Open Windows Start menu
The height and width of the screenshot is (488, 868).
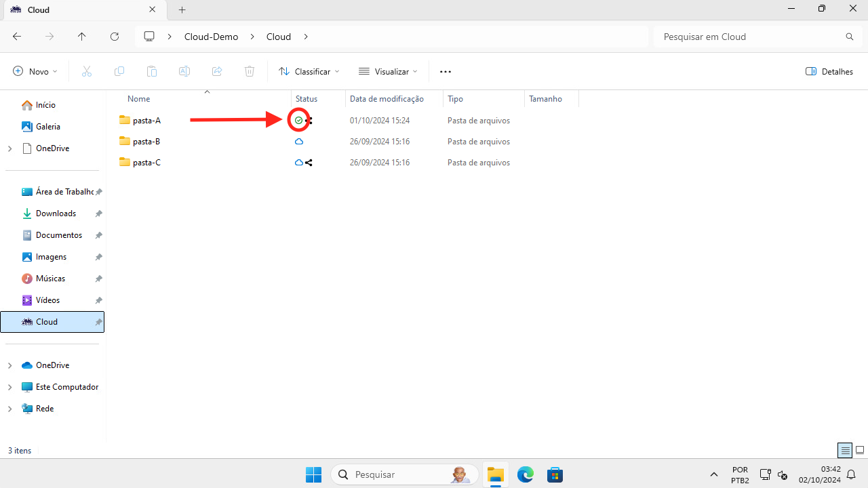pyautogui.click(x=313, y=474)
